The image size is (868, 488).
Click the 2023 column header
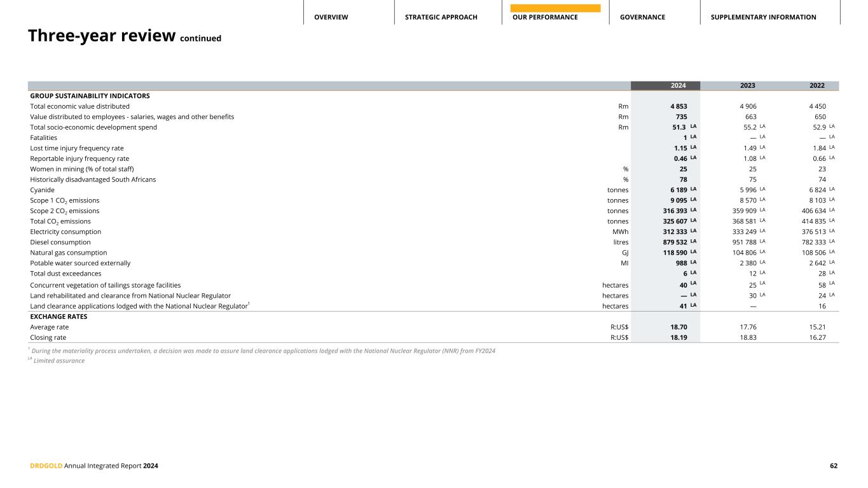coord(747,86)
